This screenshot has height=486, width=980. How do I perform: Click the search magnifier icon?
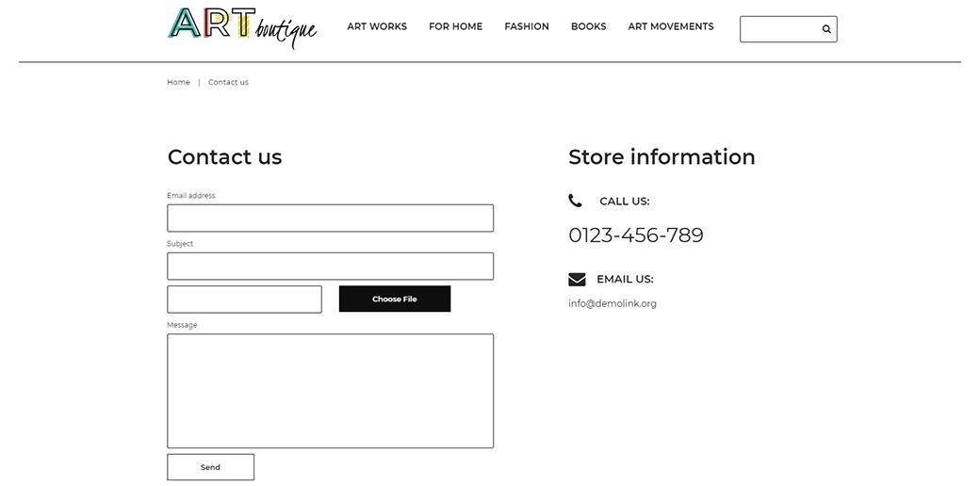tap(826, 29)
